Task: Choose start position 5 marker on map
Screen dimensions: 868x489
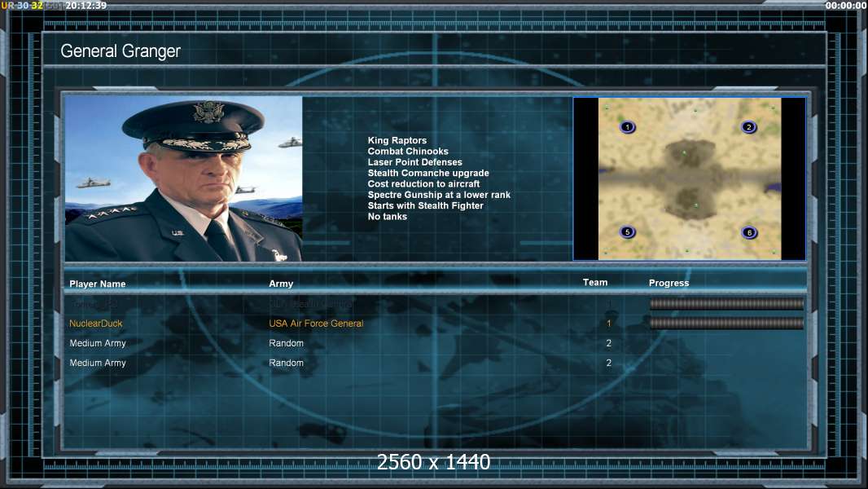Action: coord(627,231)
